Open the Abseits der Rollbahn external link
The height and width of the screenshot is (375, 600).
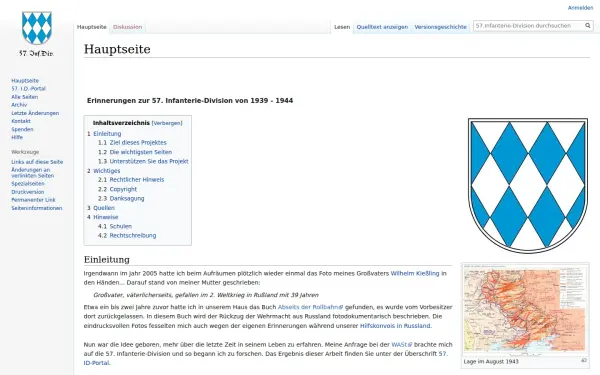pyautogui.click(x=310, y=307)
